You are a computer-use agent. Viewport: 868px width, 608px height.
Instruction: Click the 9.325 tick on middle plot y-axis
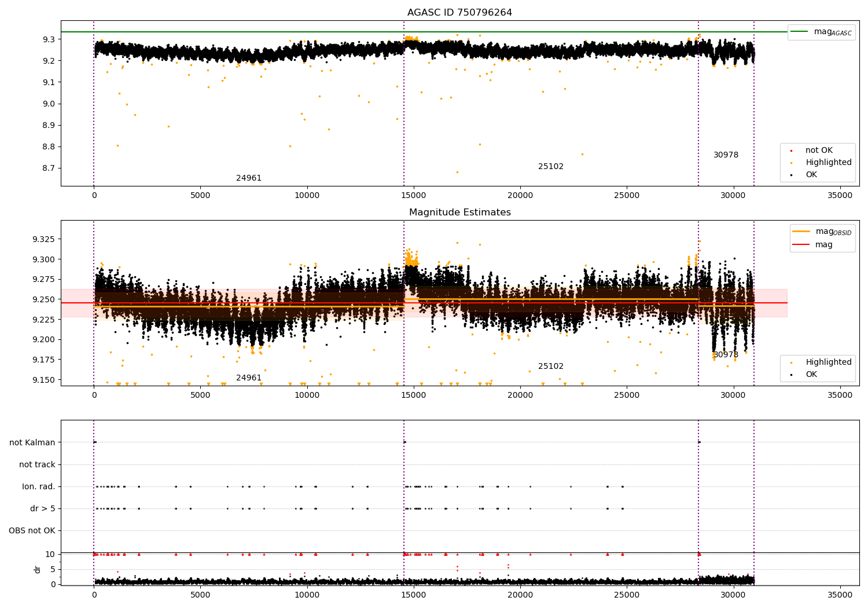click(x=44, y=240)
